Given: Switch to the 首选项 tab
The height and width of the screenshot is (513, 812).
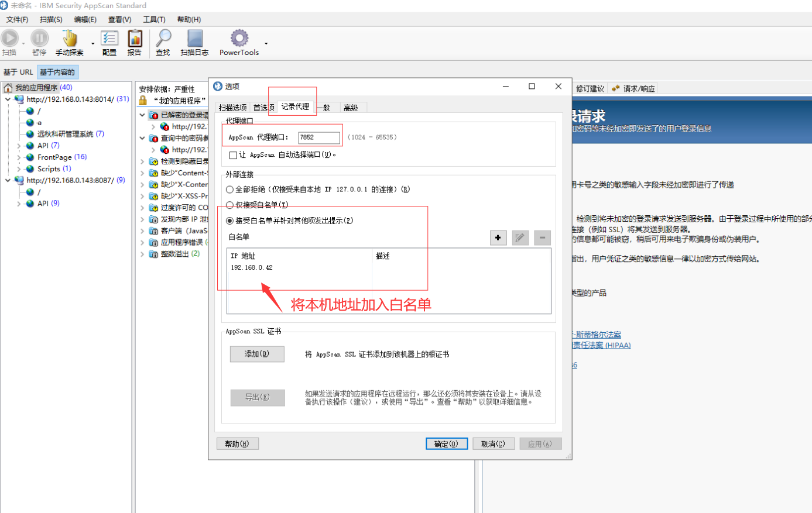Looking at the screenshot, I should click(x=263, y=108).
